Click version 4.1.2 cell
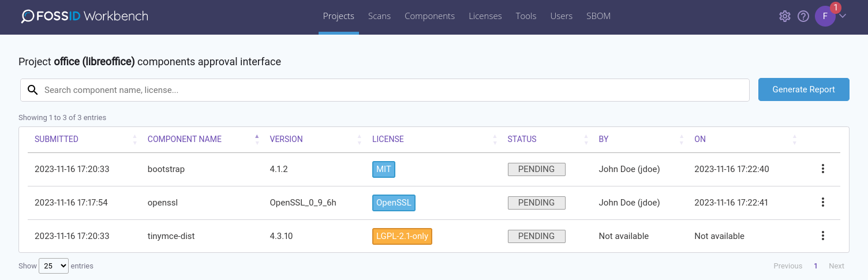This screenshot has height=280, width=868. (x=279, y=169)
